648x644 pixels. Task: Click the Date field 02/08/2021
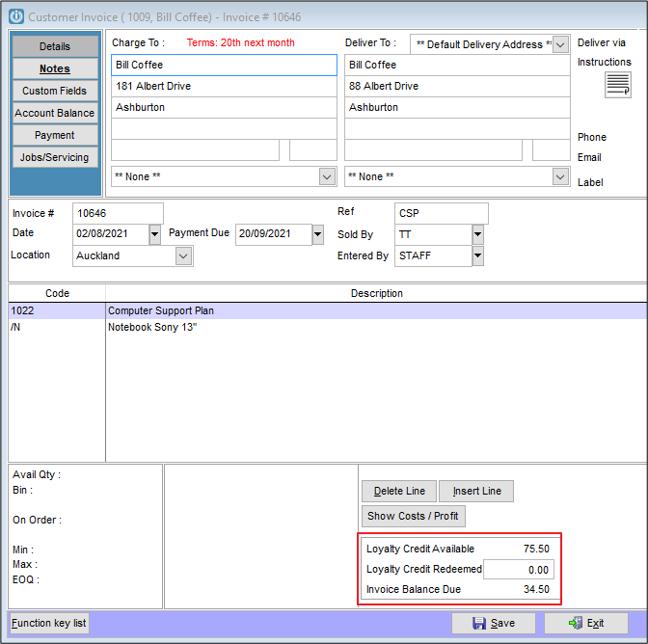click(x=111, y=234)
